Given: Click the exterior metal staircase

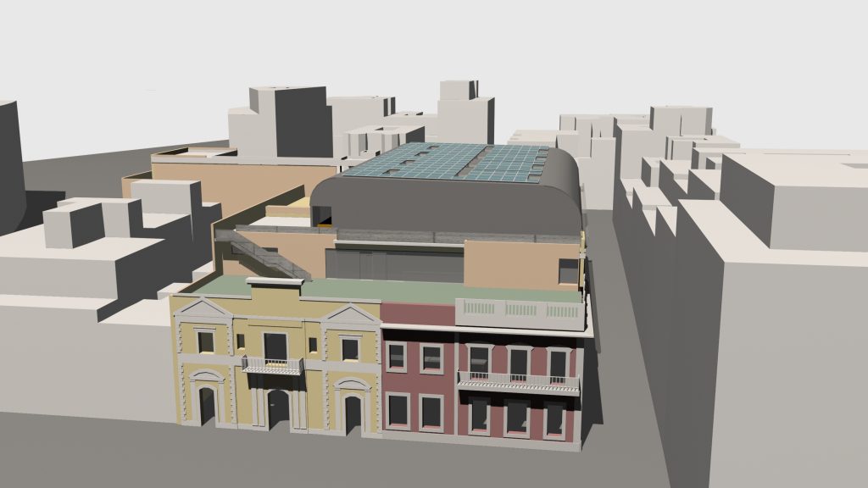Looking at the screenshot, I should 264,255.
